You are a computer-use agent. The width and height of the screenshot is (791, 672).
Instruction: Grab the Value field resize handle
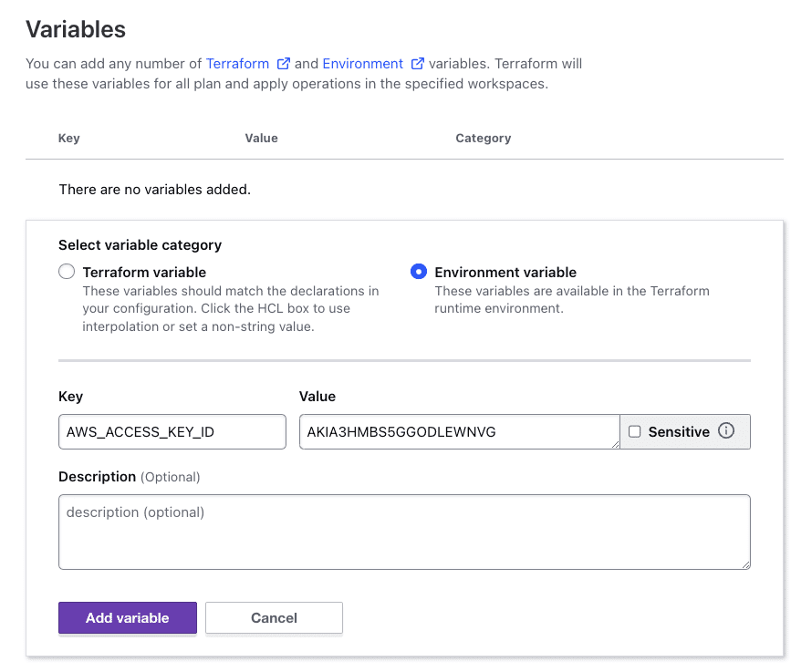pos(616,444)
